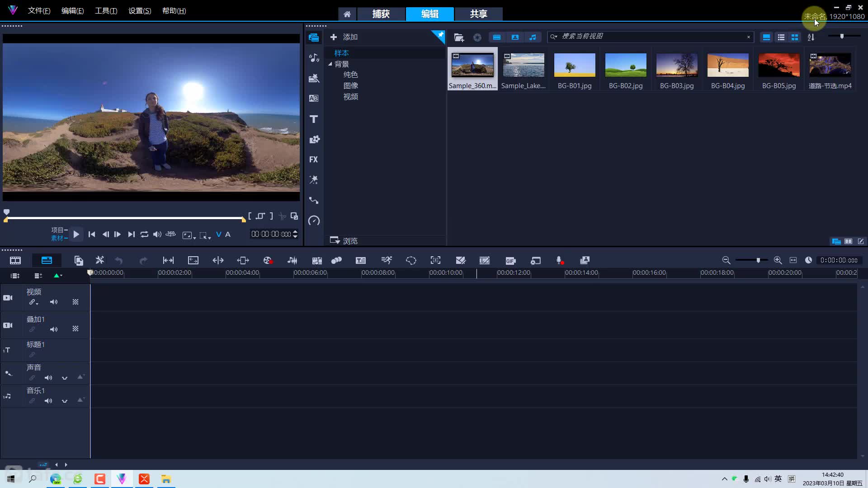The height and width of the screenshot is (488, 868).
Task: Open the 设置(S) menu
Action: (140, 11)
